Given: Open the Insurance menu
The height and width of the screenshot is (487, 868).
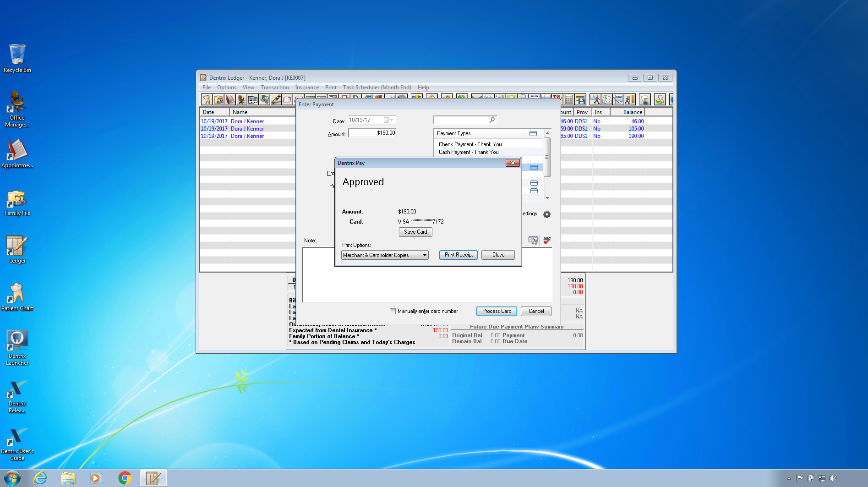Looking at the screenshot, I should (x=307, y=88).
